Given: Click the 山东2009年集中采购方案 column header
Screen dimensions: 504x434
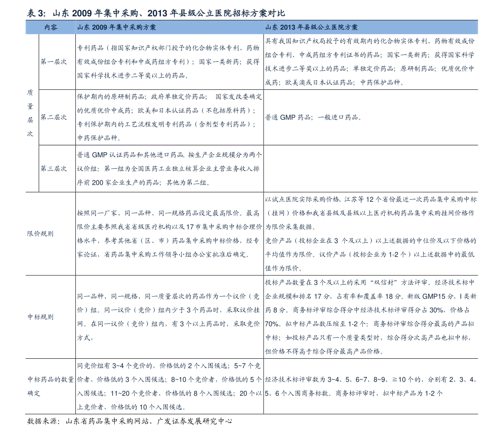Looking at the screenshot, I should click(x=116, y=27).
